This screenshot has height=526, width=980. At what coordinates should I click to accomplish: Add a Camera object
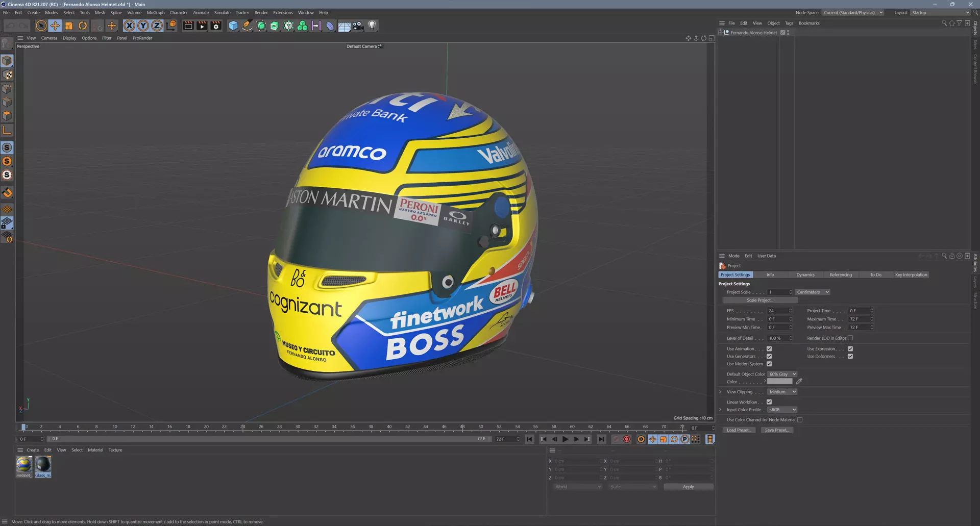pyautogui.click(x=358, y=26)
